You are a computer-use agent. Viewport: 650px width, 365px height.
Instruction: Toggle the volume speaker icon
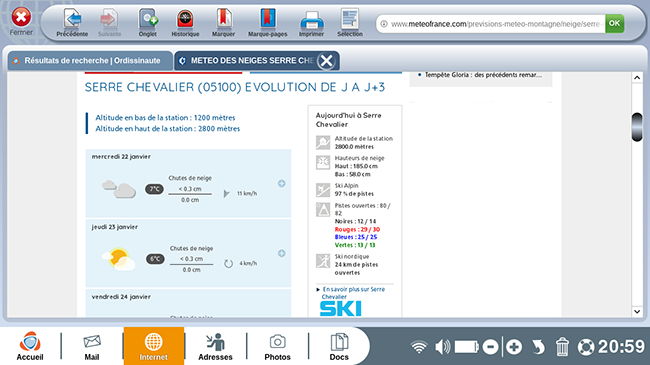443,347
